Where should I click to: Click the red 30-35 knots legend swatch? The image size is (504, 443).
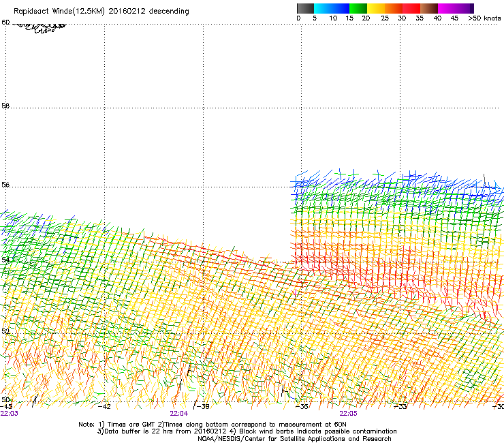click(x=411, y=8)
